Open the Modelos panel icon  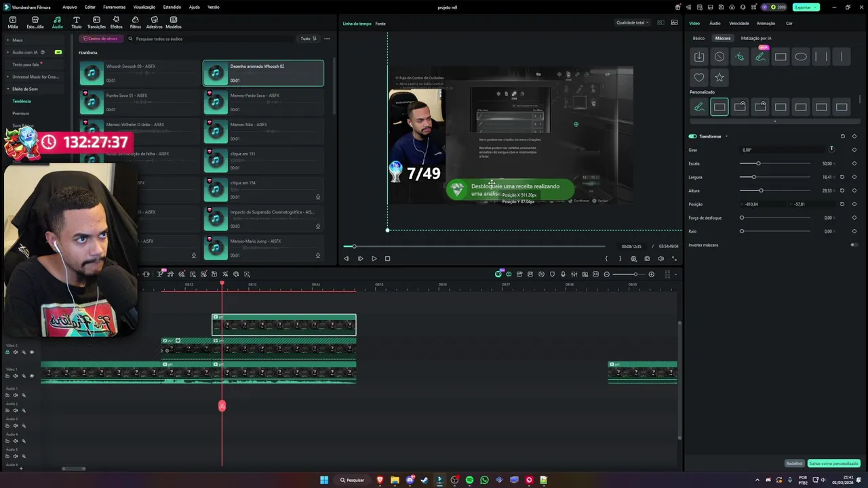point(174,22)
